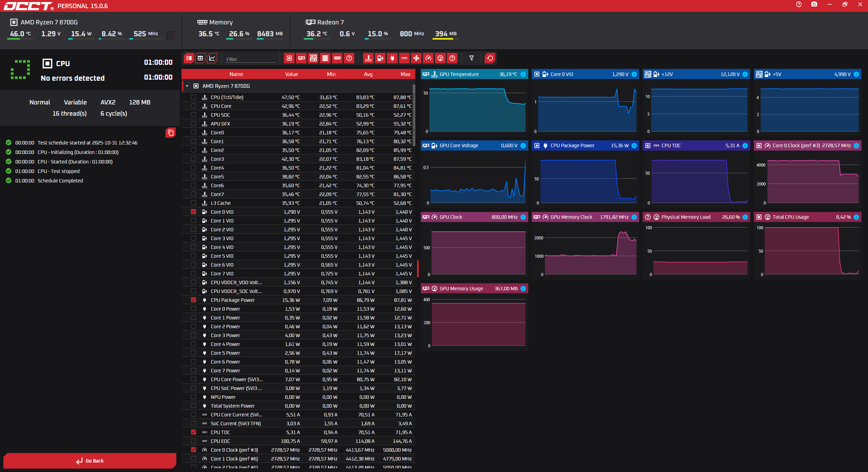Click the copy log icon
Image resolution: width=868 pixels, height=472 pixels.
171,133
